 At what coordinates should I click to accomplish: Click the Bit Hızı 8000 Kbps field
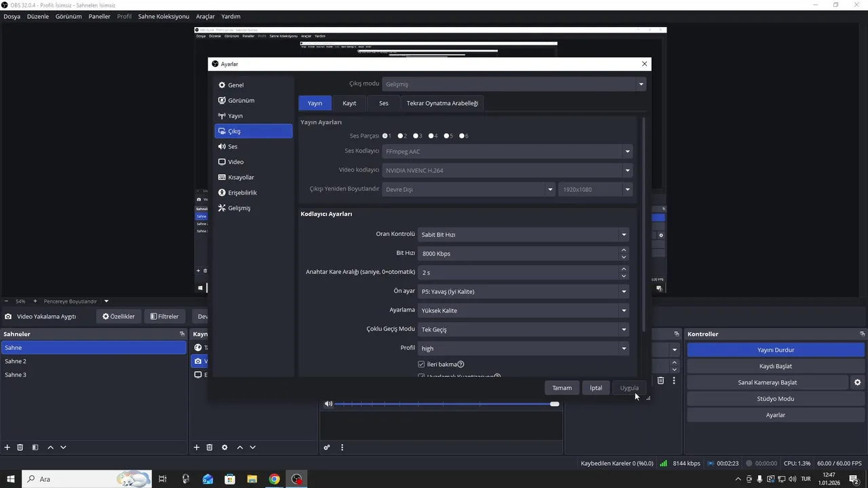coord(518,253)
